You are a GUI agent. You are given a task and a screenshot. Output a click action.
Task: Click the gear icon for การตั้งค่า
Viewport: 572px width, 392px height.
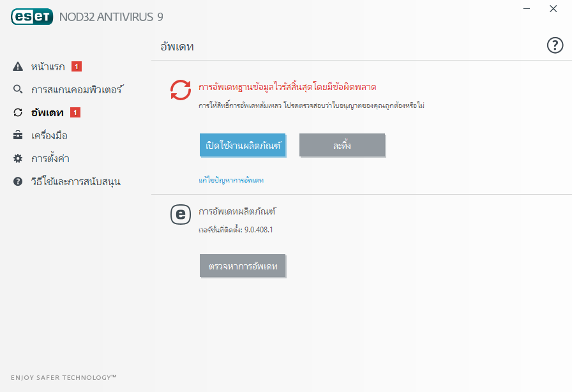coord(18,158)
